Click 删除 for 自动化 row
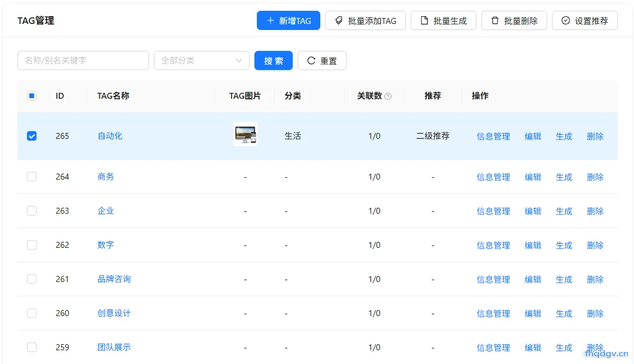This screenshot has width=634, height=364. tap(595, 136)
